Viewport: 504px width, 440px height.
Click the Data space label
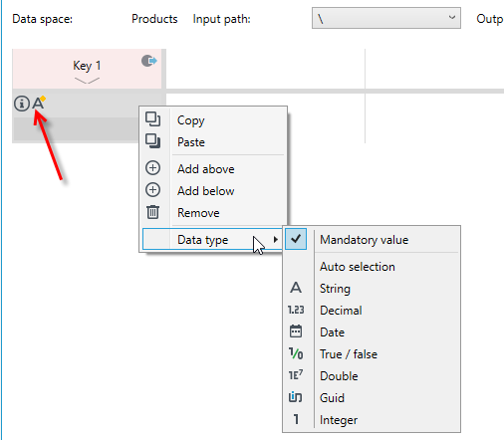point(42,19)
